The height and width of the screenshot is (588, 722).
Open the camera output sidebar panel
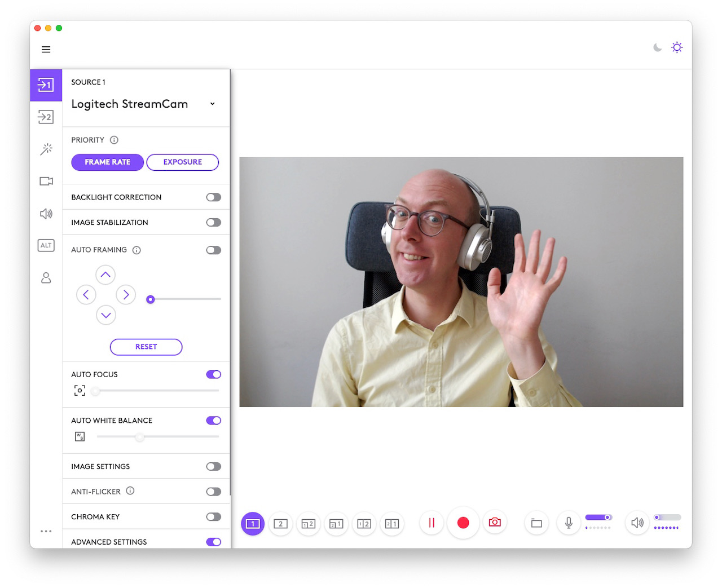pyautogui.click(x=46, y=181)
